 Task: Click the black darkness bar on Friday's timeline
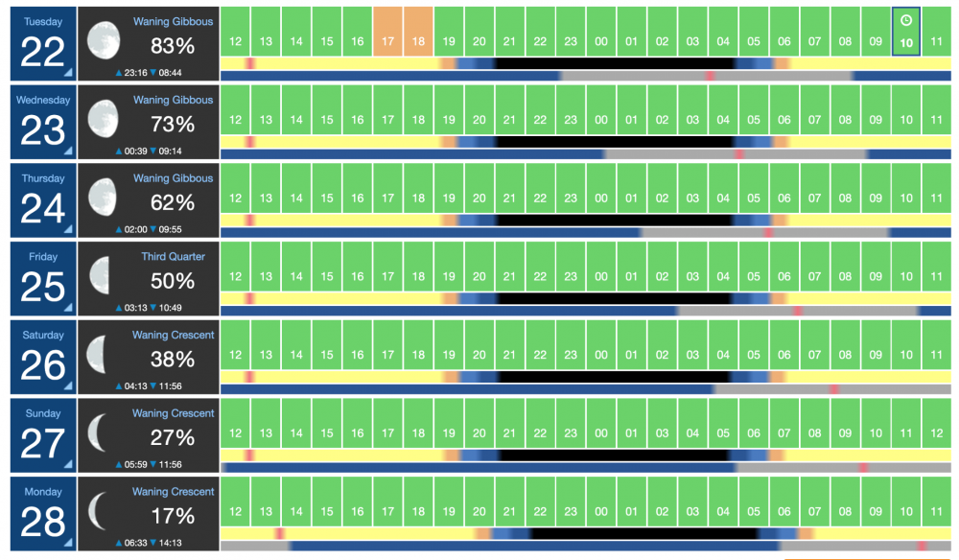click(615, 298)
